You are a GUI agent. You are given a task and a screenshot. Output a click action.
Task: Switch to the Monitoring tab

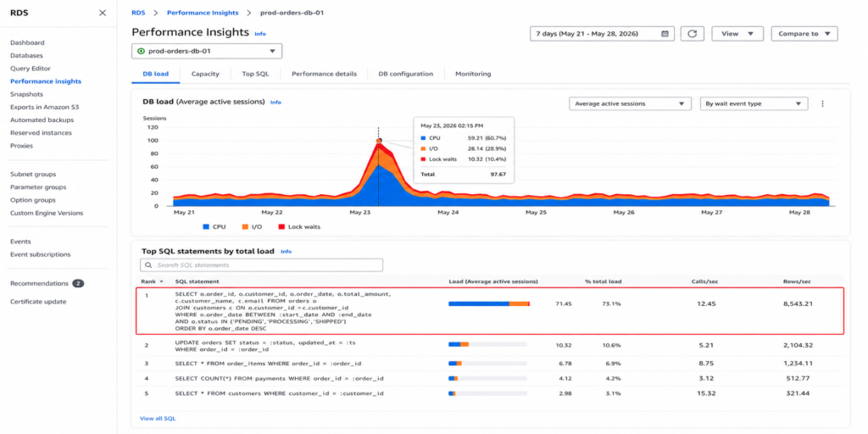pyautogui.click(x=473, y=74)
